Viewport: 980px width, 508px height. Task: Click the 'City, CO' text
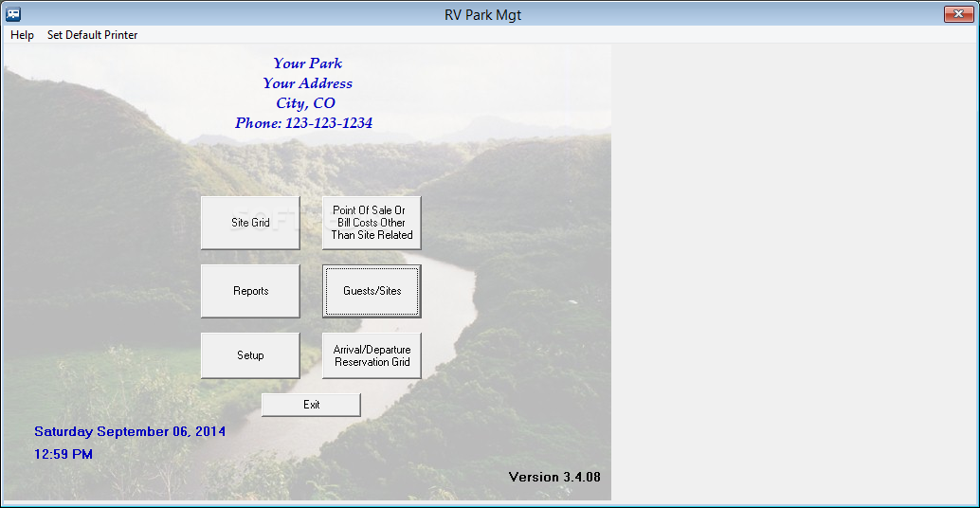coord(305,103)
